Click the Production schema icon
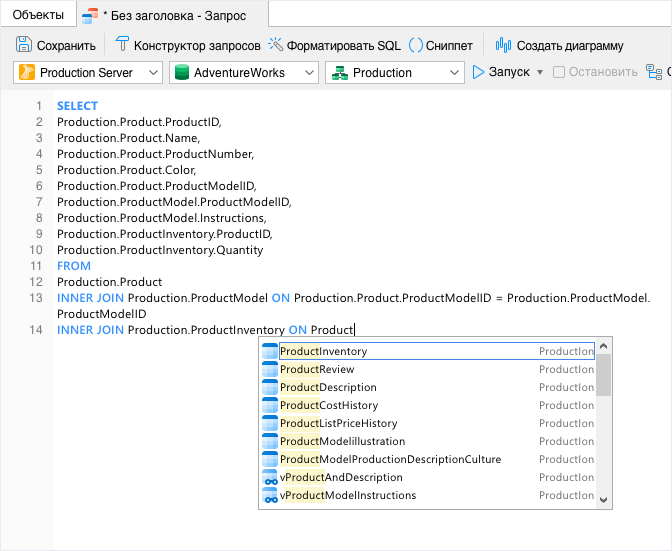The image size is (672, 551). [x=340, y=72]
